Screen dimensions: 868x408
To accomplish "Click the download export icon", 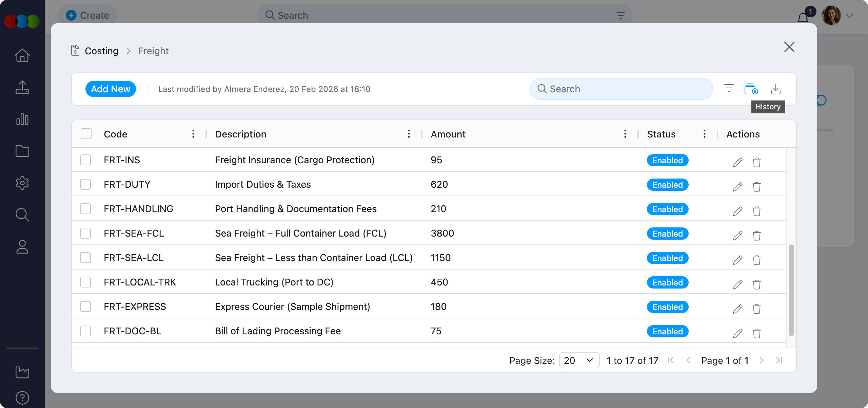I will [775, 89].
